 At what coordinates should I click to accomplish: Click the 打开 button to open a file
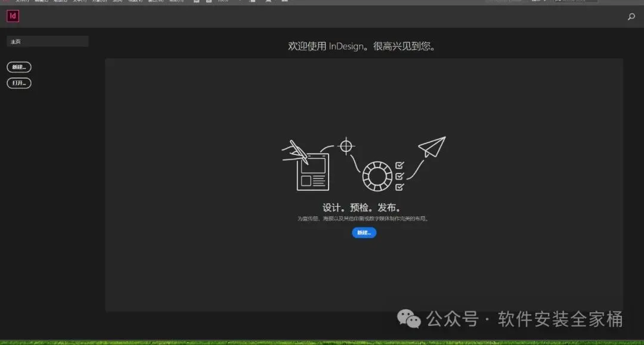(x=19, y=83)
